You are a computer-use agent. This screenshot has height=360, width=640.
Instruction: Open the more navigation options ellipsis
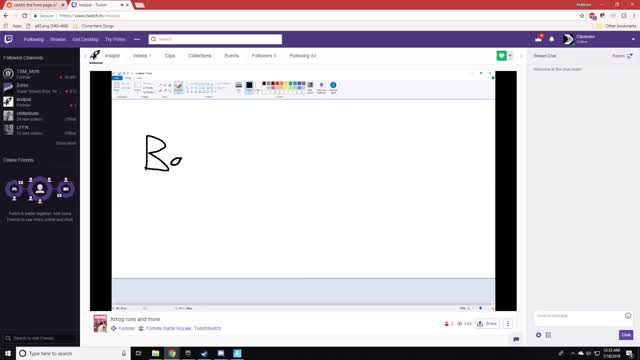click(x=137, y=39)
